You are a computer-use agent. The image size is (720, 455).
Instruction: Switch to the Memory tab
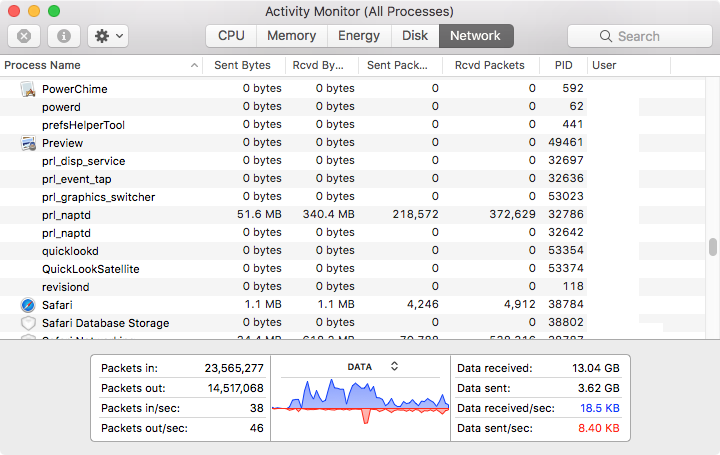[291, 36]
